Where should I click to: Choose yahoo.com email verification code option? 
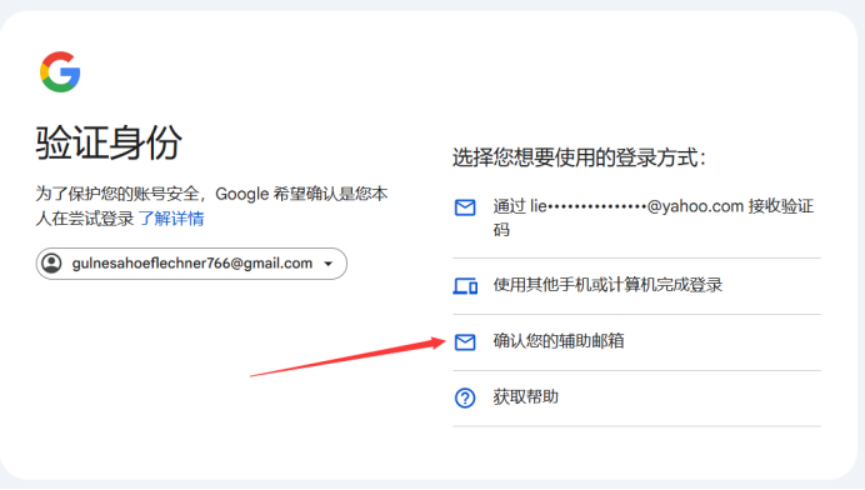coord(637,218)
